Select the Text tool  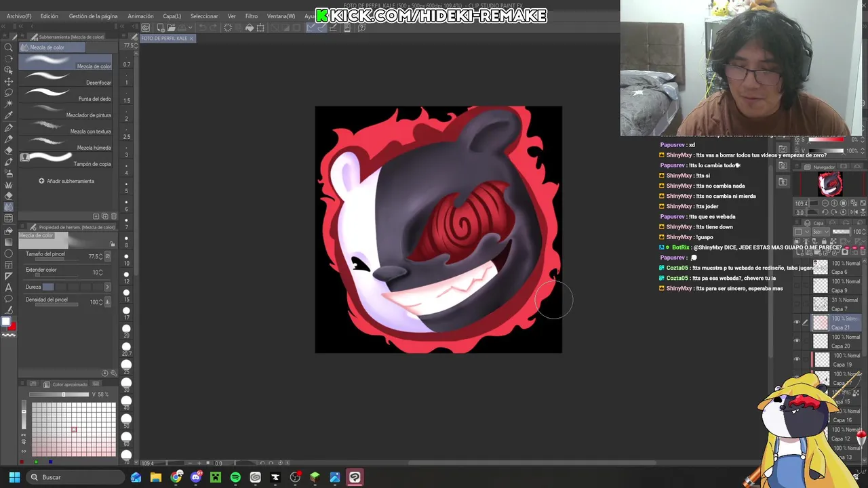tap(9, 288)
